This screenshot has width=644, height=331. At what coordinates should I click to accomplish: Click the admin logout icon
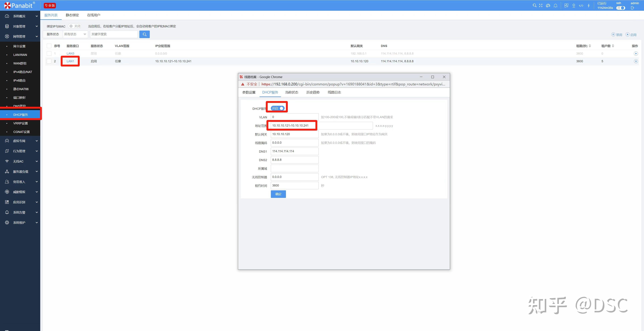(632, 8)
